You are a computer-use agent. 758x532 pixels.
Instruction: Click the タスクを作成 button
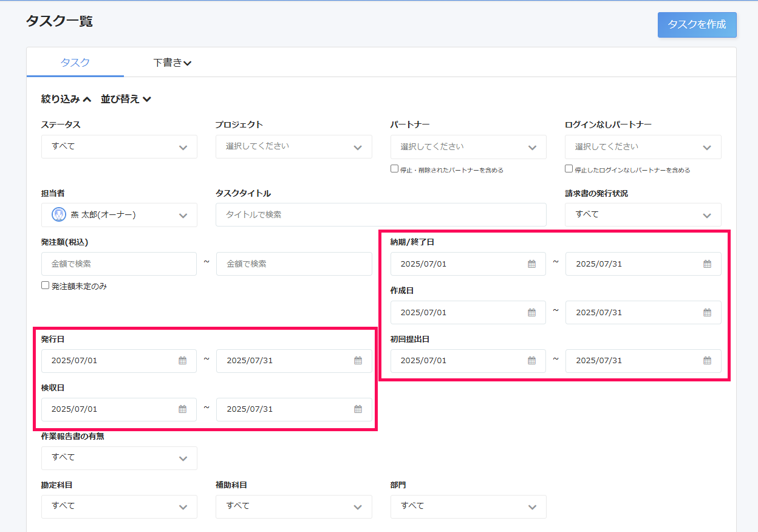(x=697, y=25)
